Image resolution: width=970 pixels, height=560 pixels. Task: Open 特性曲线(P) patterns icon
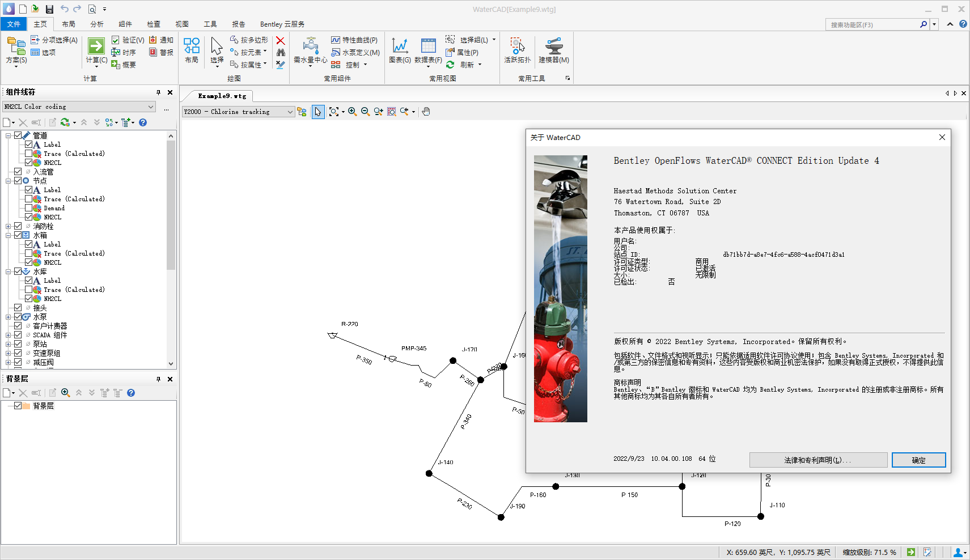[336, 40]
